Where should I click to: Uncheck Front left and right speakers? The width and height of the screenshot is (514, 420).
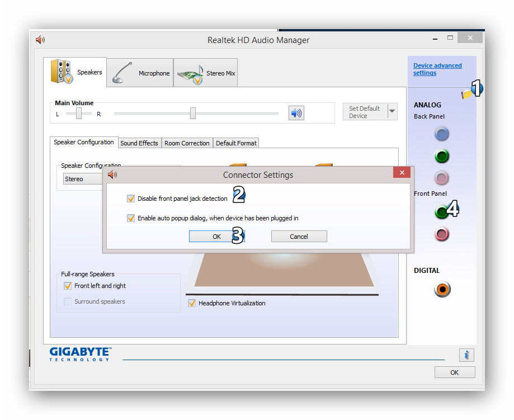(68, 286)
